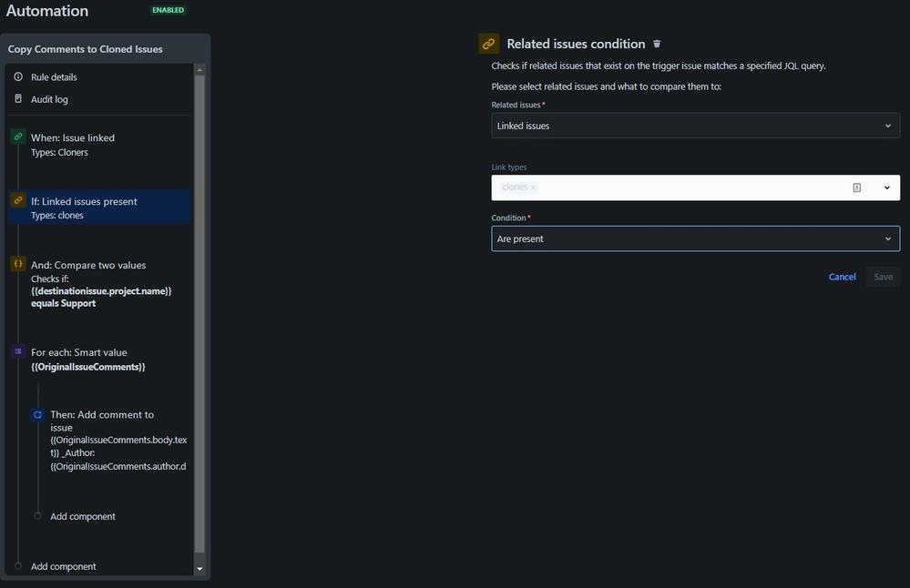Click the Audit log document icon
Screen dimensions: 910x588
[18, 98]
